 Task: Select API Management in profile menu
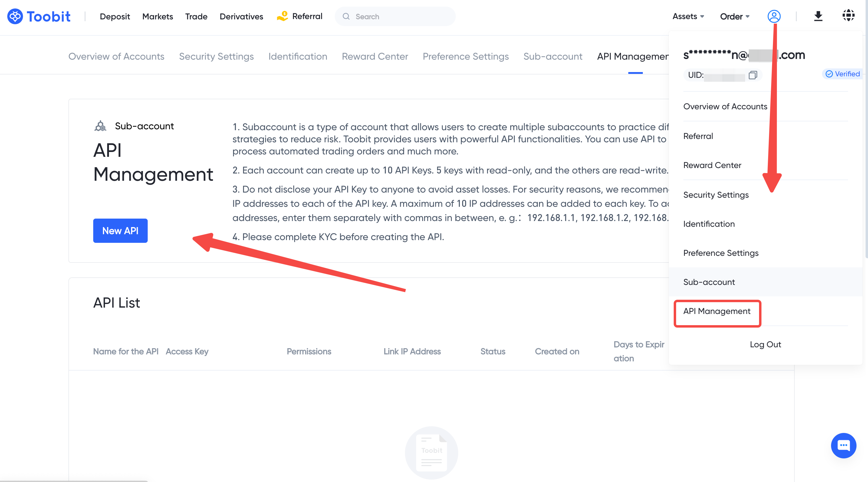pos(717,311)
